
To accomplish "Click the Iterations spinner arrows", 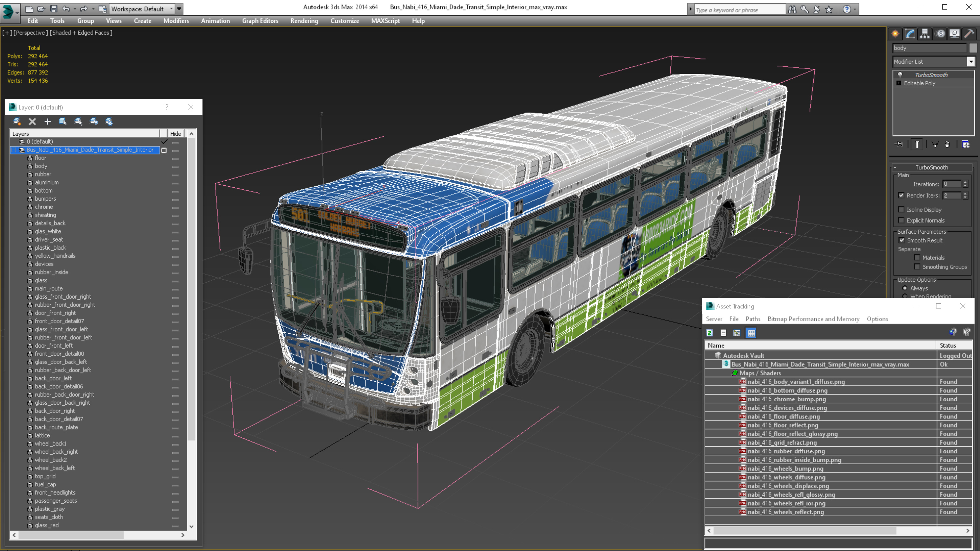I will click(x=965, y=184).
